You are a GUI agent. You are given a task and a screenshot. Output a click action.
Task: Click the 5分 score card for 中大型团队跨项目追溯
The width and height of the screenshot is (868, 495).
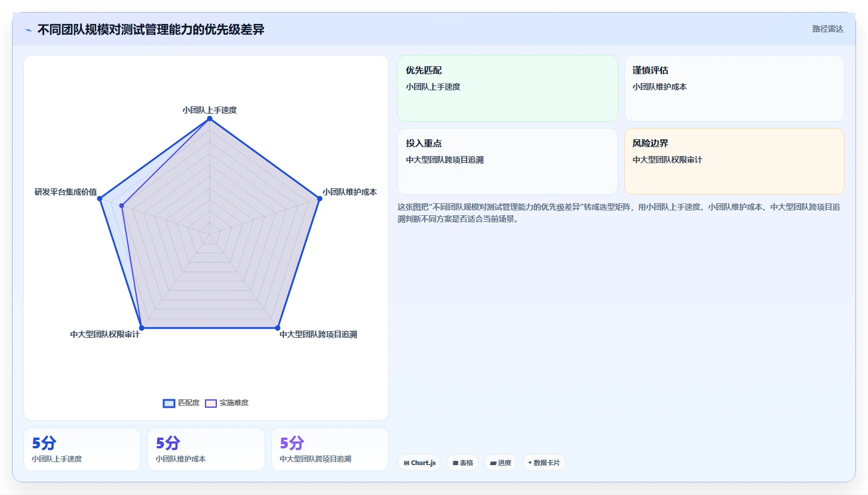330,449
